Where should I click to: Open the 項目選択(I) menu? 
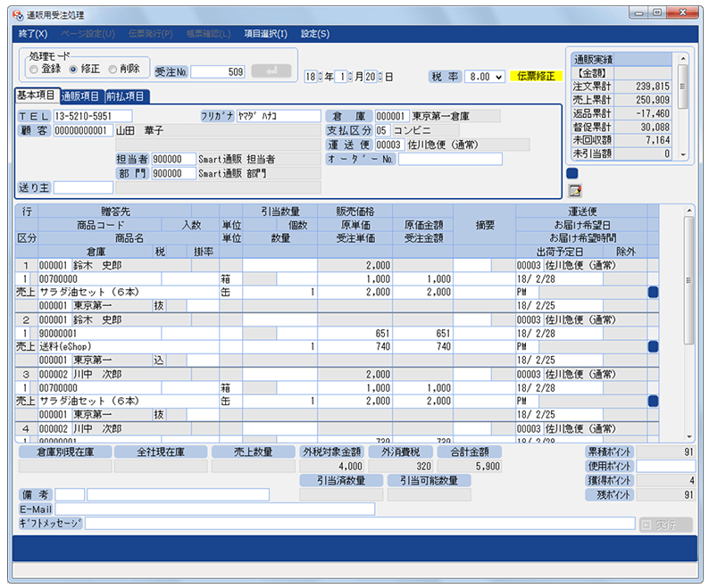click(x=265, y=34)
